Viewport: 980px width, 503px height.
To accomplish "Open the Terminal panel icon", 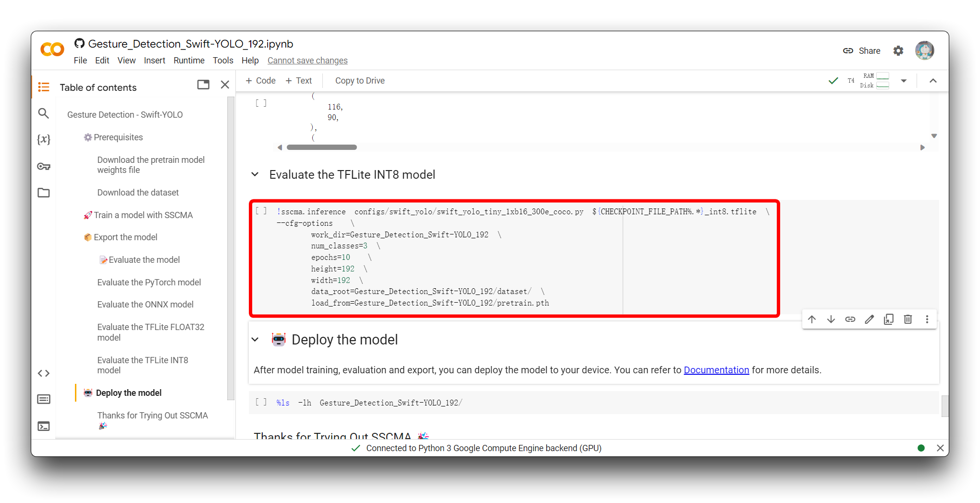I will point(44,426).
